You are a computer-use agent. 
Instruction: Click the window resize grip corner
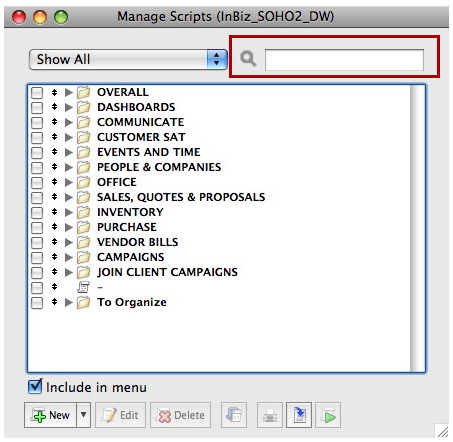point(443,432)
